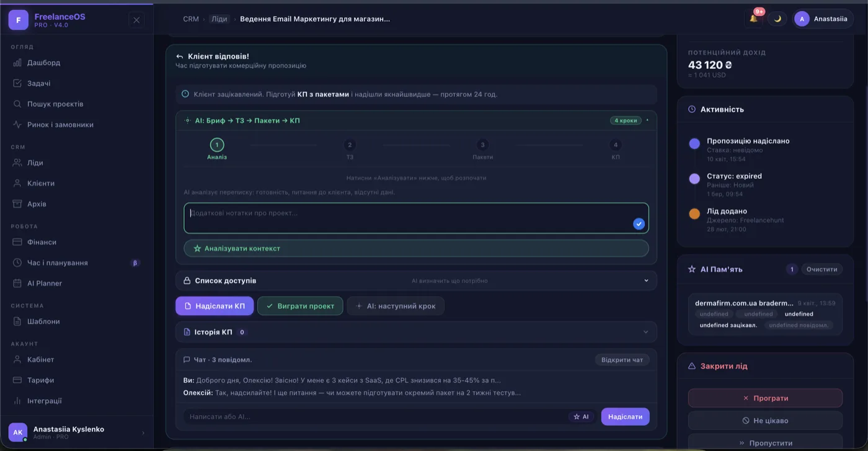Expand the Історія КП section
Image resolution: width=868 pixels, height=451 pixels.
pyautogui.click(x=415, y=331)
